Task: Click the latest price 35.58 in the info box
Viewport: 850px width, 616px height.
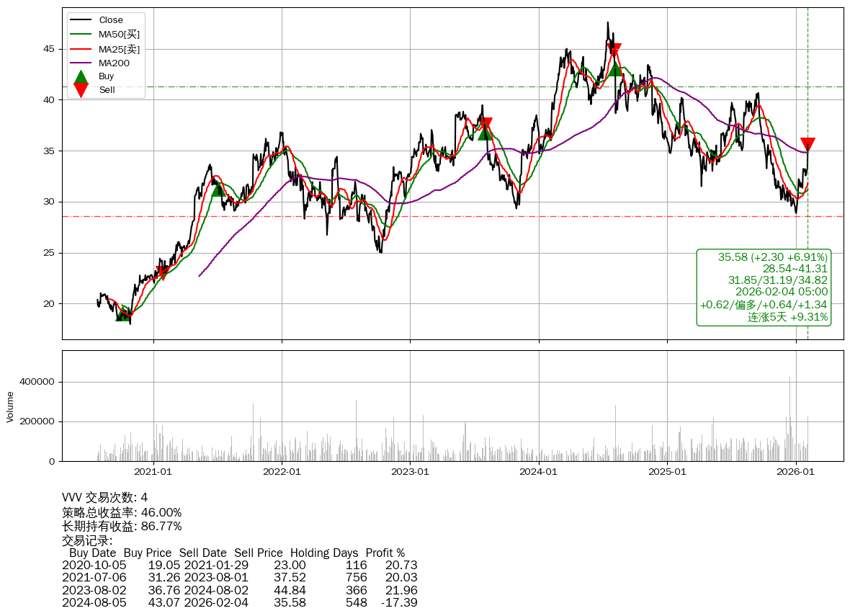Action: 733,257
